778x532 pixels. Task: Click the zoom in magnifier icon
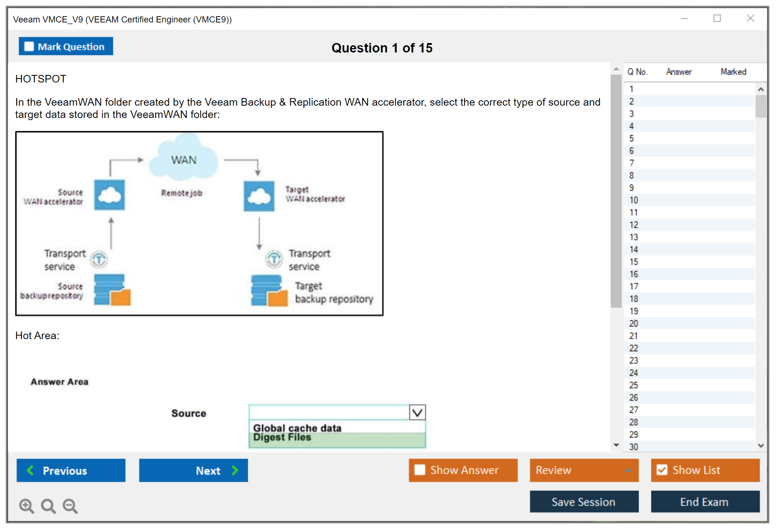click(x=26, y=506)
